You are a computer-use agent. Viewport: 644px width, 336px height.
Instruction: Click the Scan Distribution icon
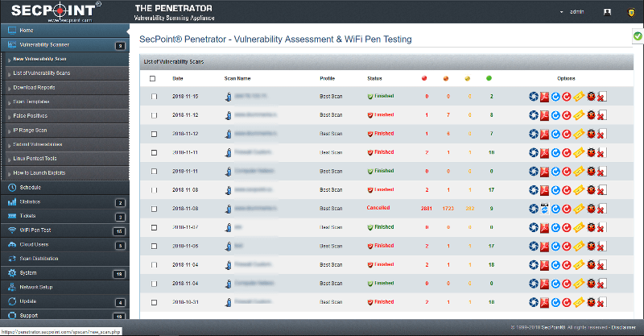click(12, 259)
